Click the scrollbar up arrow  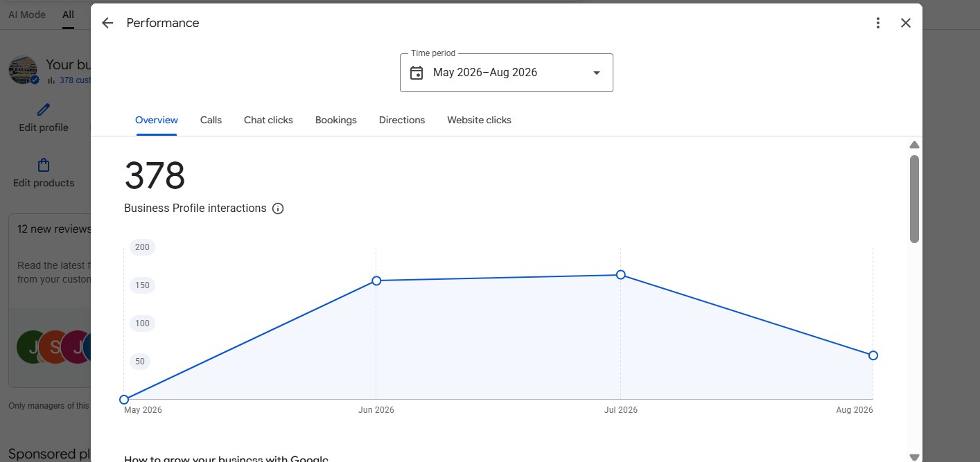pos(914,145)
